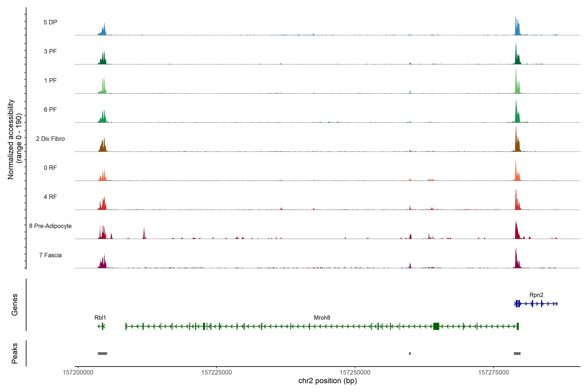The height and width of the screenshot is (392, 588).
Task: Click the 157225000 axis tick label
Action: pyautogui.click(x=216, y=373)
